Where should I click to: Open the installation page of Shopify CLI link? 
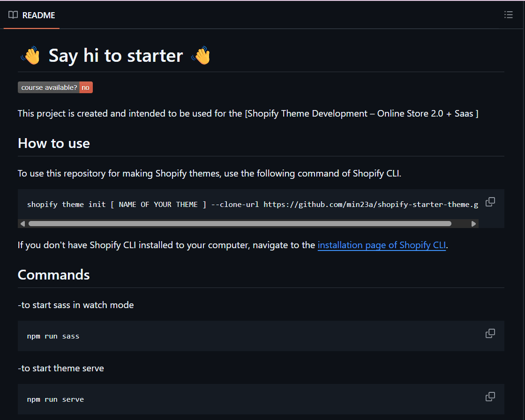382,245
